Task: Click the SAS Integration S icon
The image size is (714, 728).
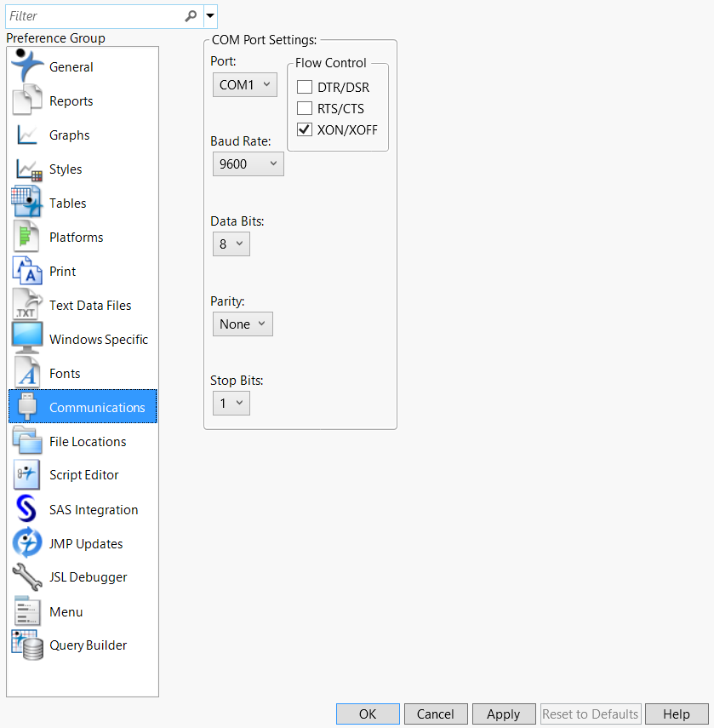Action: (26, 509)
